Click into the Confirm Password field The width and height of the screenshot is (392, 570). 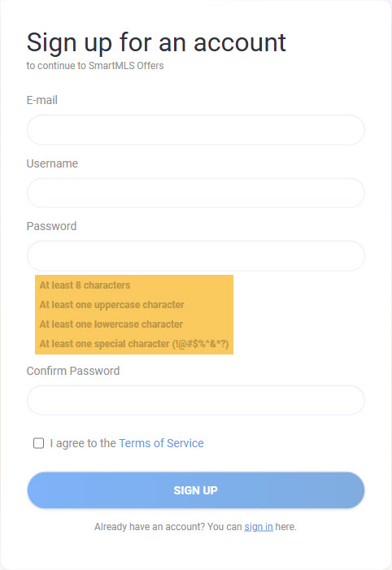(x=196, y=400)
